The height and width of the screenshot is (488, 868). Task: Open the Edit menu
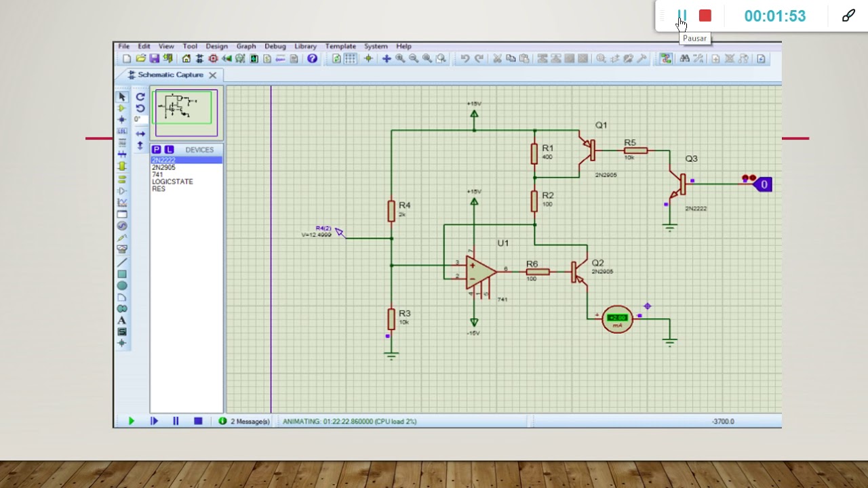[144, 46]
